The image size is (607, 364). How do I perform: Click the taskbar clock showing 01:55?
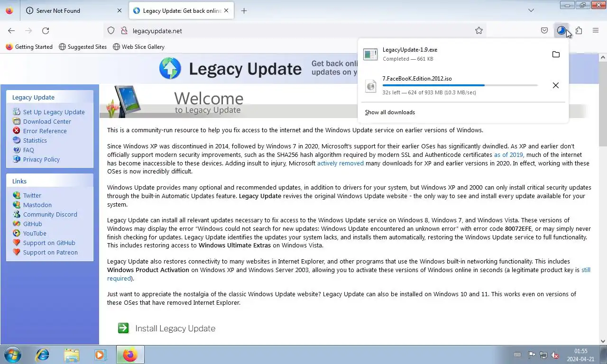click(x=580, y=355)
